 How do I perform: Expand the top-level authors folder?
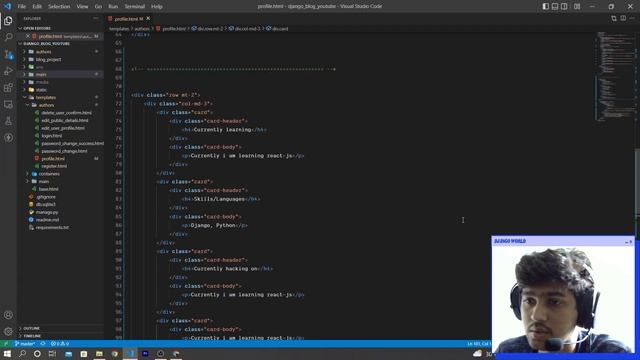[x=43, y=52]
